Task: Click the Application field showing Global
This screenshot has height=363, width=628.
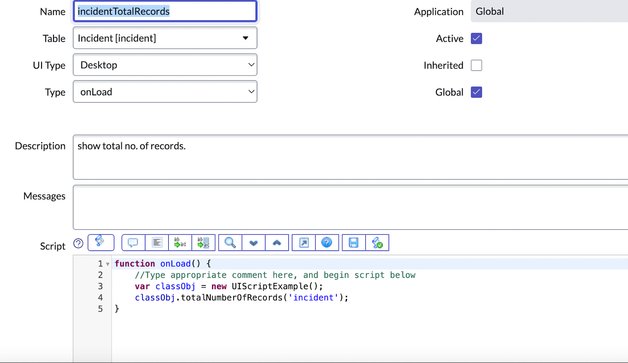Action: click(x=550, y=11)
